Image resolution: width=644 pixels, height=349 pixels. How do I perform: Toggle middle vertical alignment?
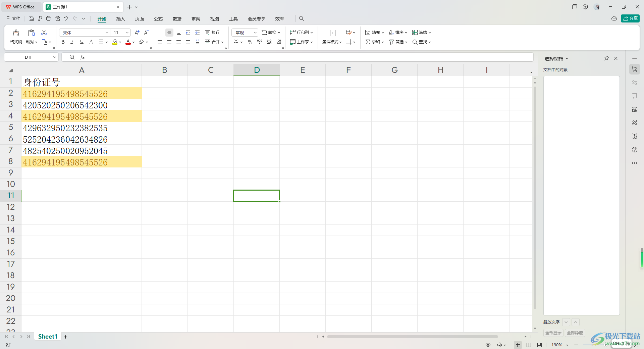[x=169, y=33]
